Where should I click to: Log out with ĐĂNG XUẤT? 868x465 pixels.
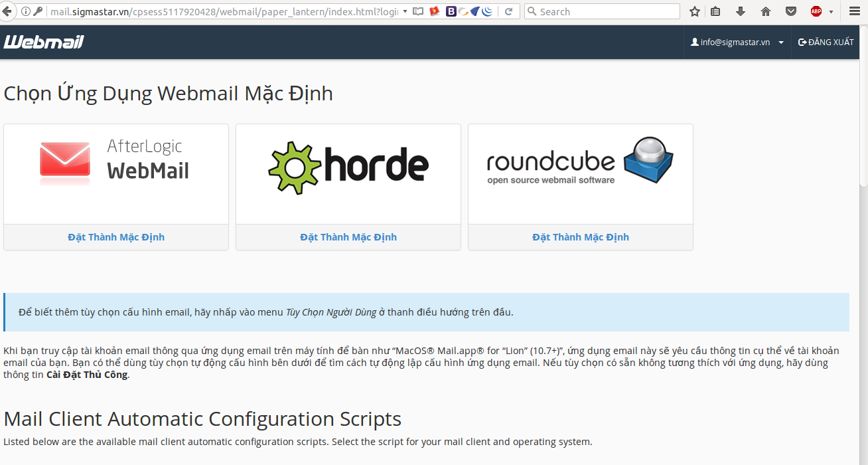click(x=826, y=42)
